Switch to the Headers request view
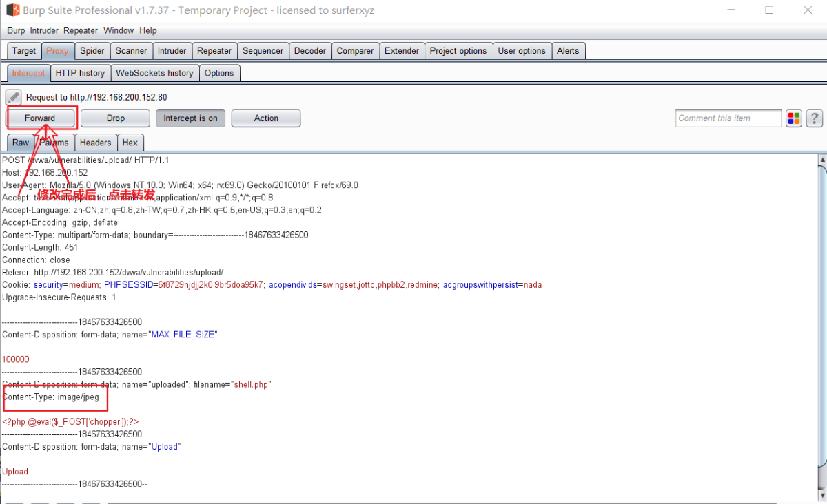Viewport: 827px width, 504px height. pyautogui.click(x=95, y=143)
